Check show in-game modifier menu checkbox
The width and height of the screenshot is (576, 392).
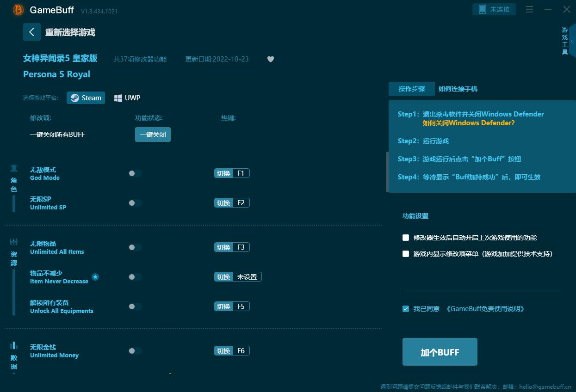click(x=406, y=254)
